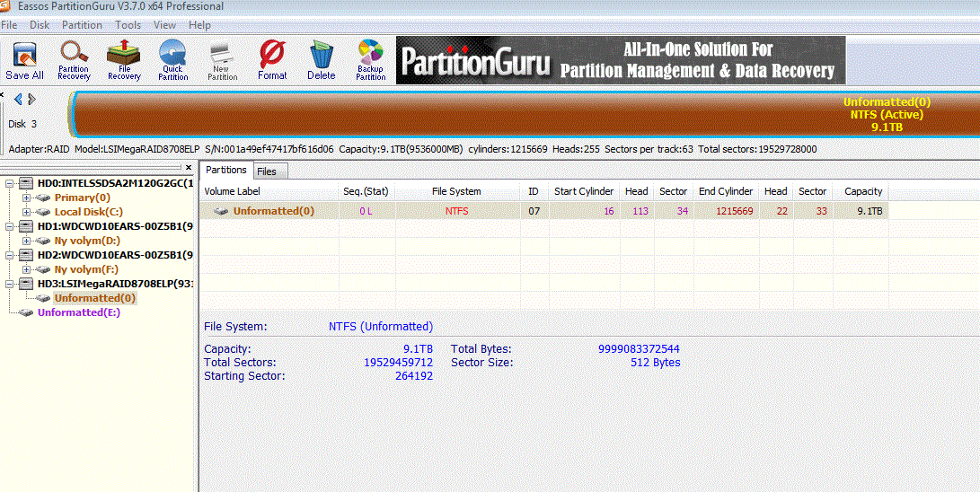Click the brown disk map partition bar
Viewport: 980px width, 492px height.
[x=525, y=114]
